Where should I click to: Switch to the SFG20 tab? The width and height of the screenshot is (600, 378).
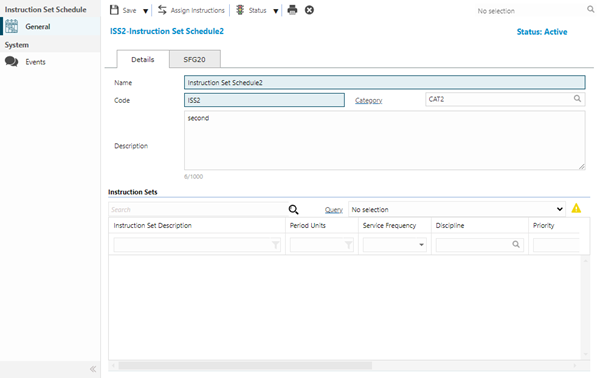point(195,59)
